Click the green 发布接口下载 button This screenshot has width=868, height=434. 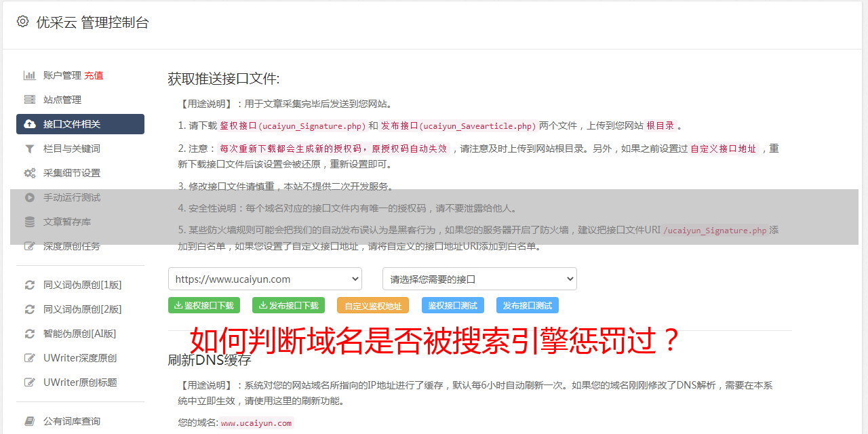(x=288, y=305)
